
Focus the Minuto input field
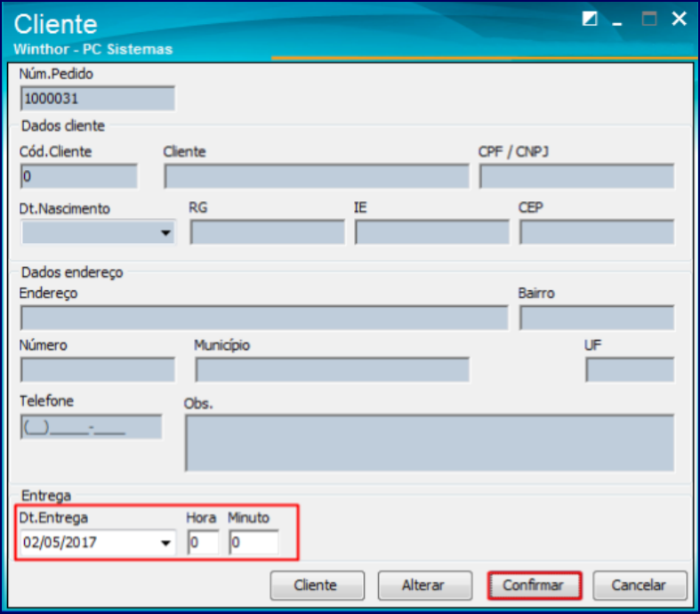253,543
